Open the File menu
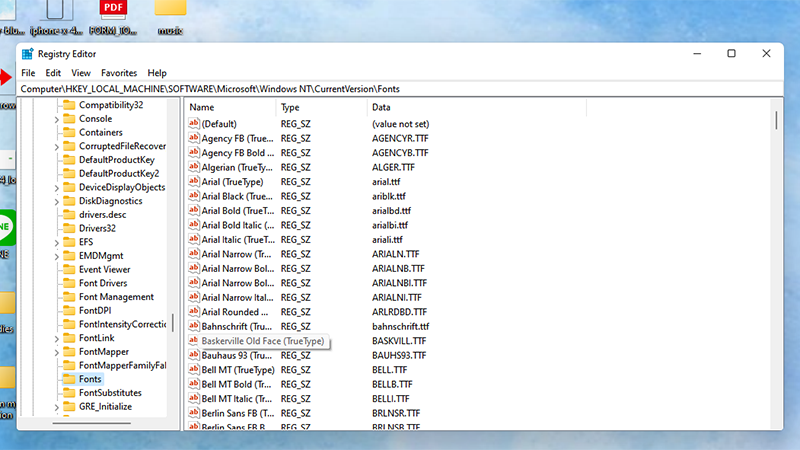Image resolution: width=800 pixels, height=450 pixels. (28, 73)
